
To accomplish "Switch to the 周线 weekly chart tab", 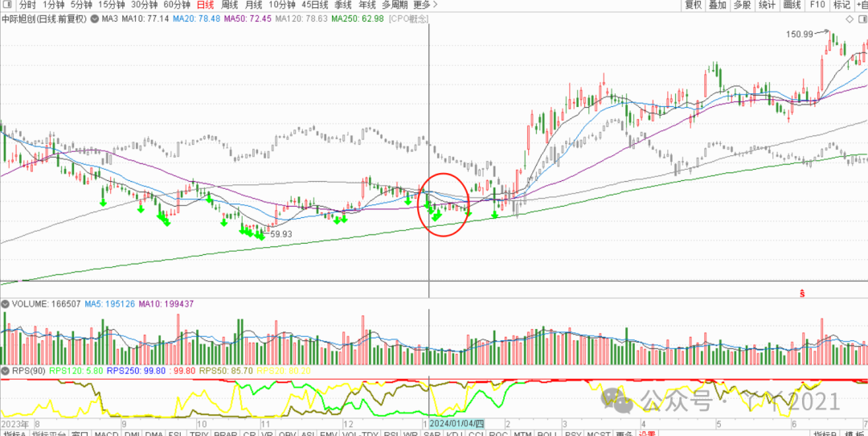I will click(x=230, y=5).
